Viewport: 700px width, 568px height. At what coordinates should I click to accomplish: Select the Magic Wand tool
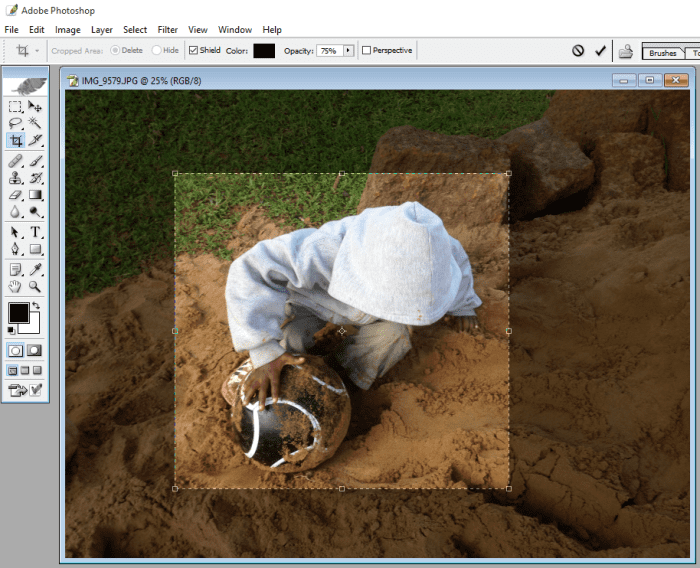35,123
